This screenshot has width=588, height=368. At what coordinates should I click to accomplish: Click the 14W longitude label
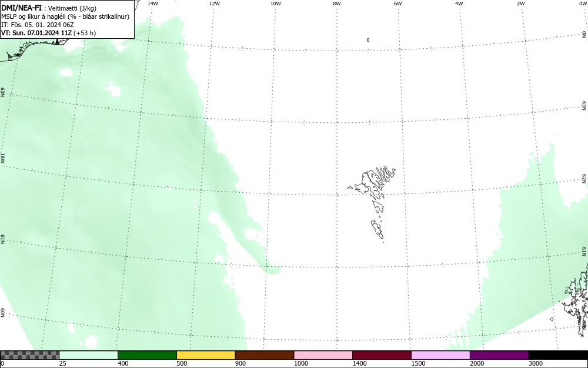(153, 4)
